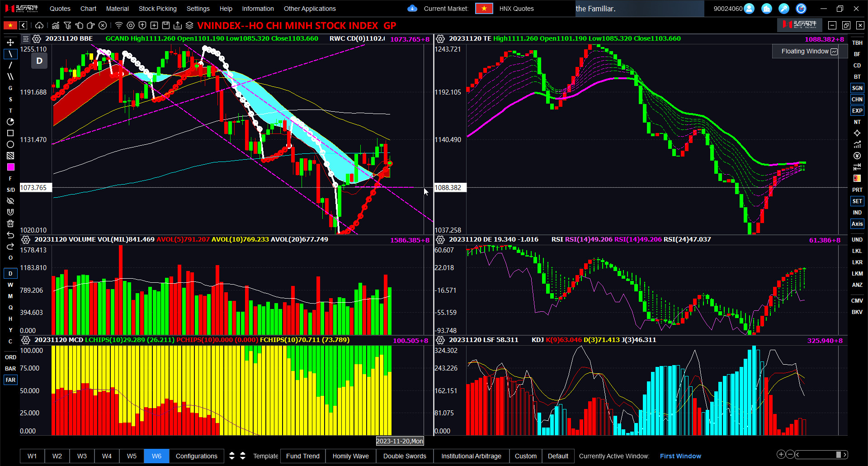Click the cloud download icon in toolbar
Screen dimensions: 868x466
pyautogui.click(x=39, y=25)
